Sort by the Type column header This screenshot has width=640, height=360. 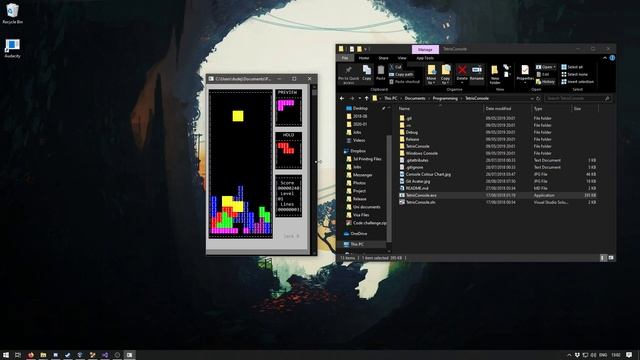(x=551, y=109)
